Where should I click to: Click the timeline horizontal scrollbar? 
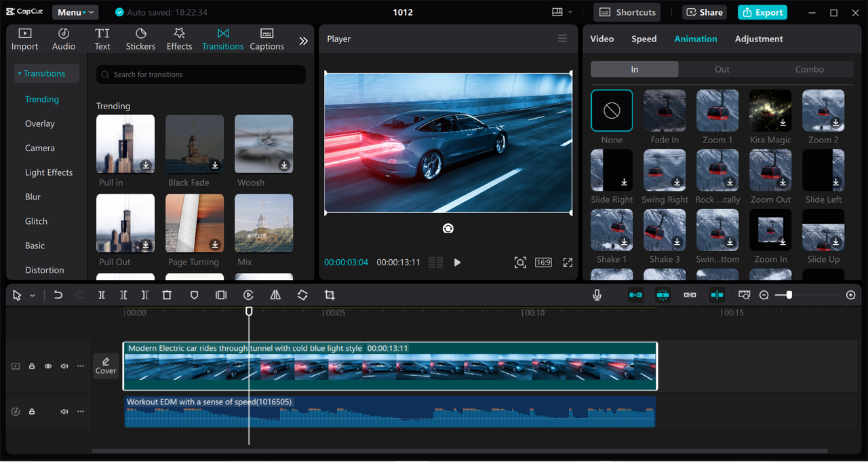(x=459, y=450)
